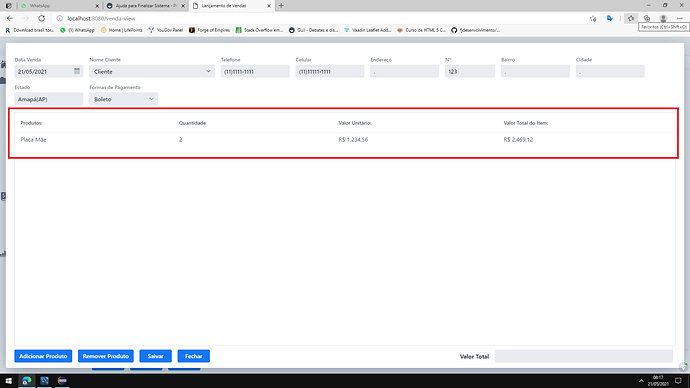Expand the Formas de Pagamento dropdown
This screenshot has width=690, height=388.
tap(123, 99)
